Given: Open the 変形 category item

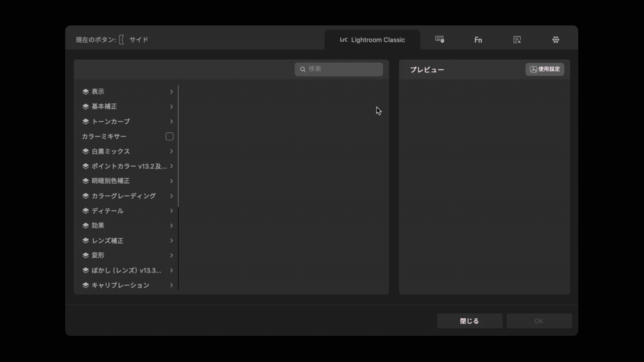Looking at the screenshot, I should 98,255.
